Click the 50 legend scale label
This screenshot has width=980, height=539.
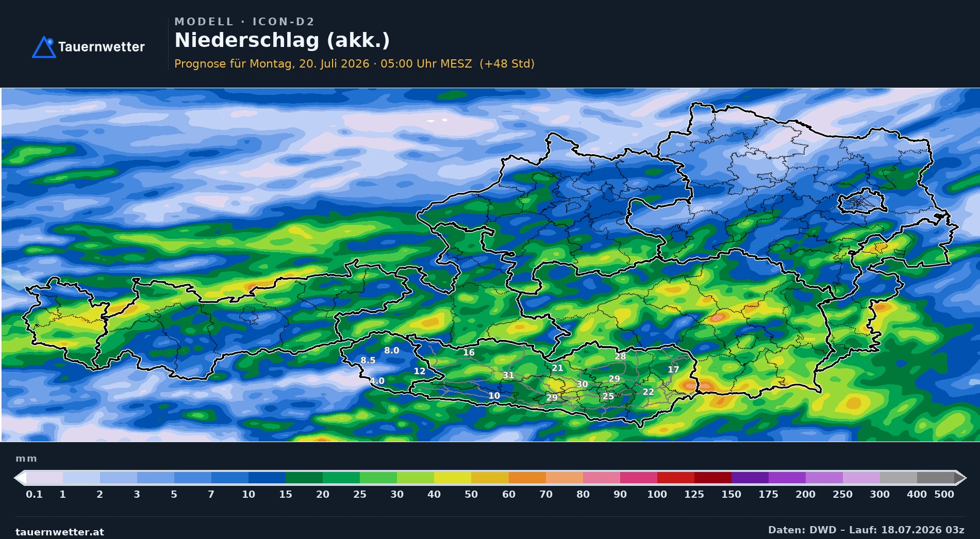point(471,494)
